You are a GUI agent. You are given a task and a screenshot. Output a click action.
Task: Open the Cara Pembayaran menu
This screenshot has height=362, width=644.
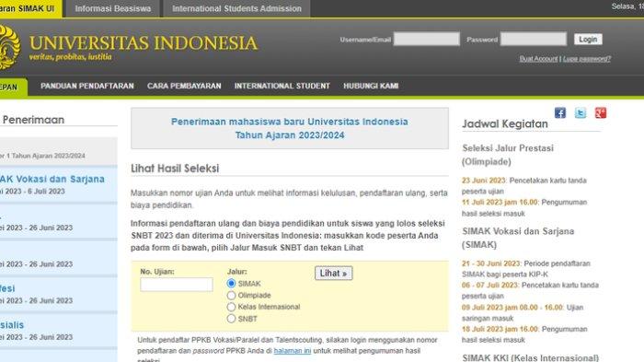point(184,86)
